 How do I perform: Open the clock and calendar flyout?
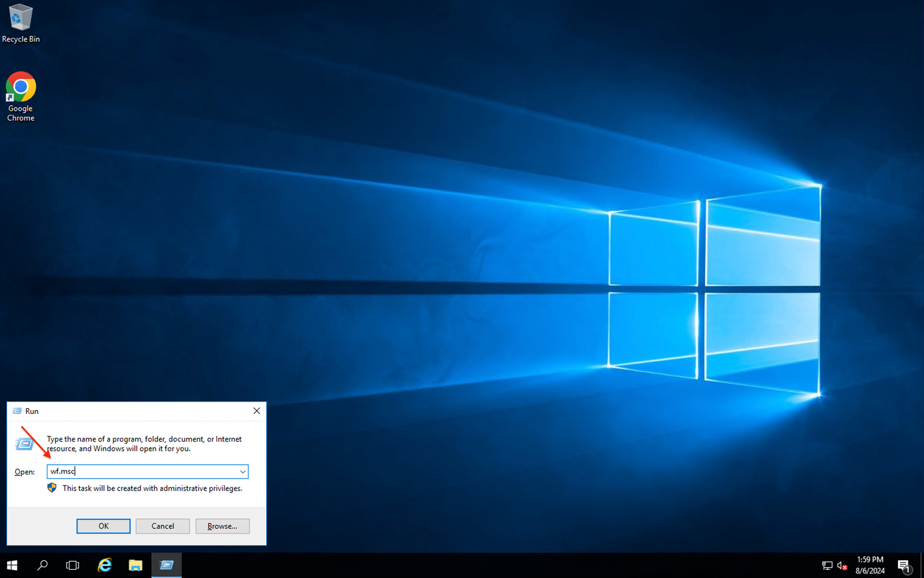pyautogui.click(x=869, y=565)
